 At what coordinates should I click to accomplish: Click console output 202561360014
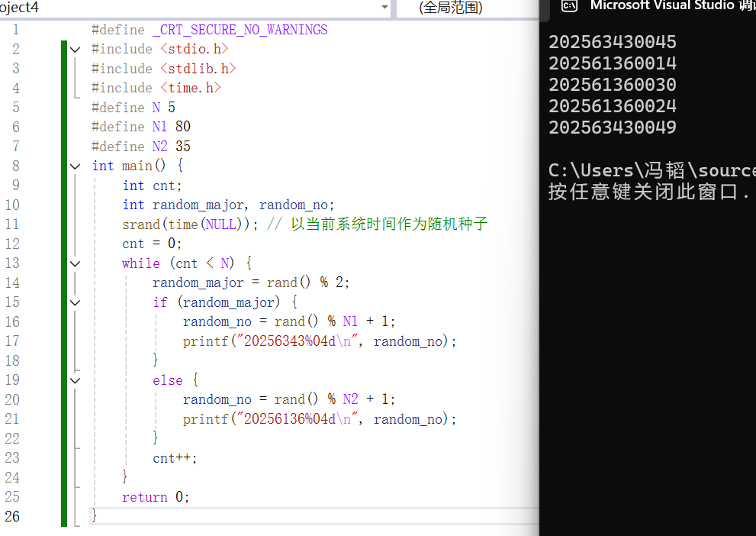613,63
